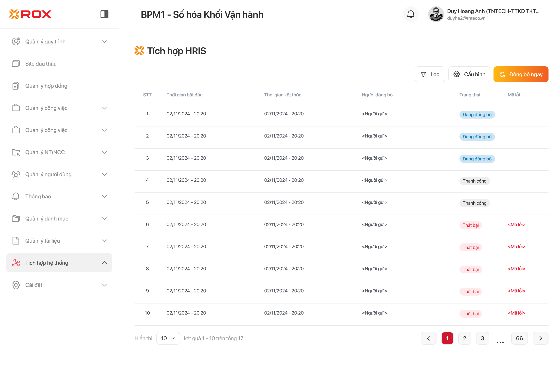Open the Lọc filter button

click(430, 74)
